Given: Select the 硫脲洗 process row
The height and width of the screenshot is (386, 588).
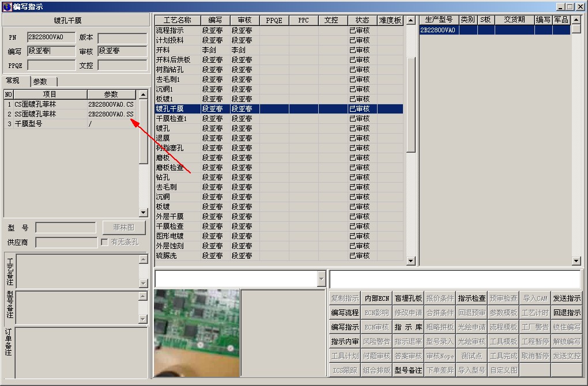Looking at the screenshot, I should click(x=279, y=256).
